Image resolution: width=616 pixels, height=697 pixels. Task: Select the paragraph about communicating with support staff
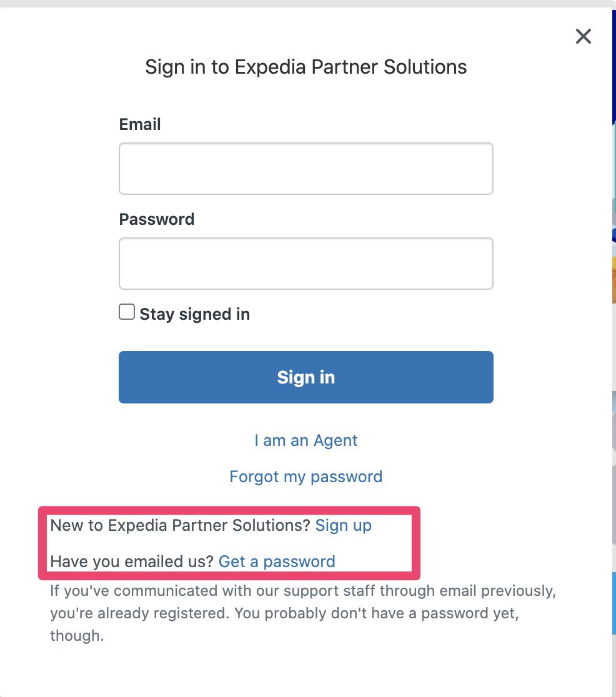point(303,613)
